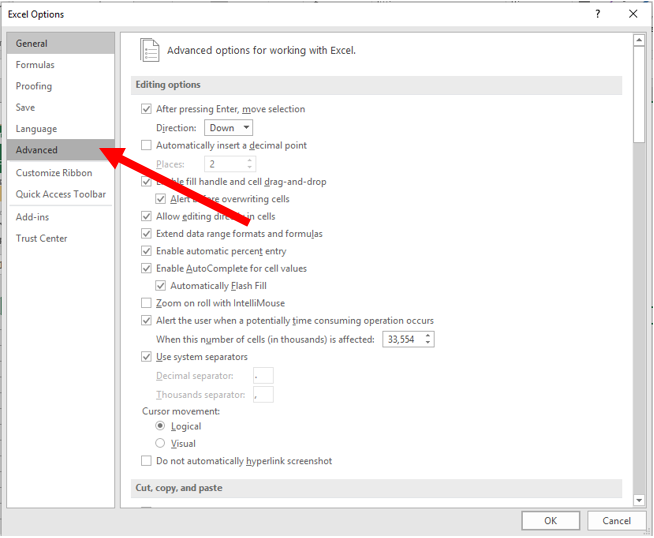Enable Zoom on roll with IntelliMouse
Image resolution: width=654 pixels, height=538 pixels.
(146, 303)
